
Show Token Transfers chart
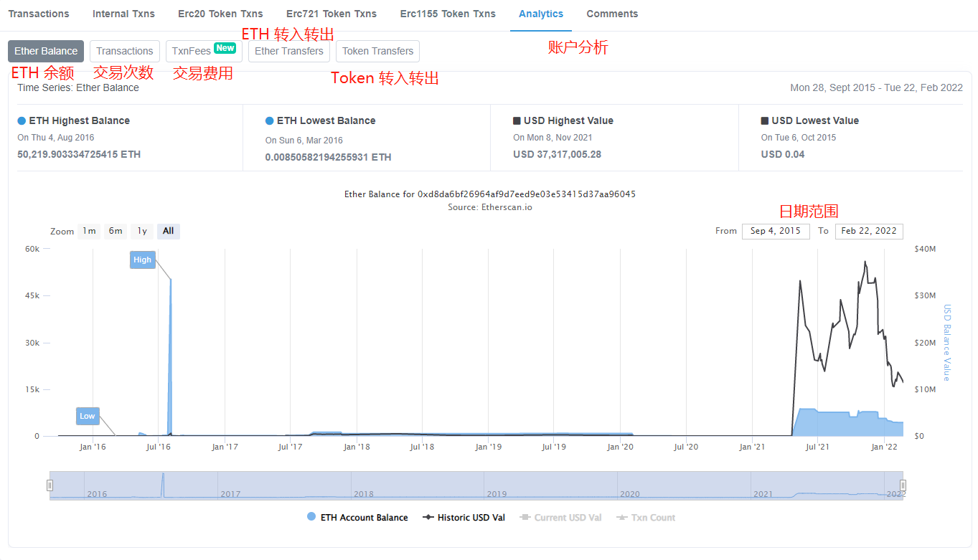pos(377,51)
